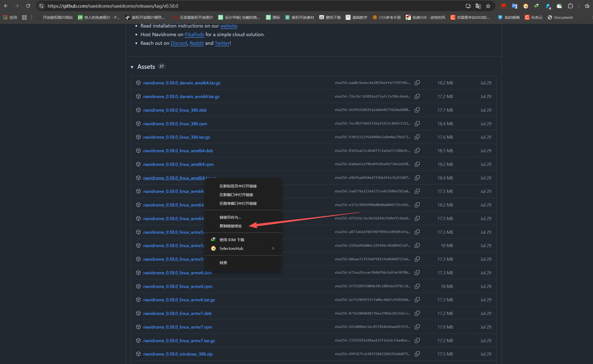
Task: Copy sha256 hash for linux_amd64.rpm
Action: (417, 164)
